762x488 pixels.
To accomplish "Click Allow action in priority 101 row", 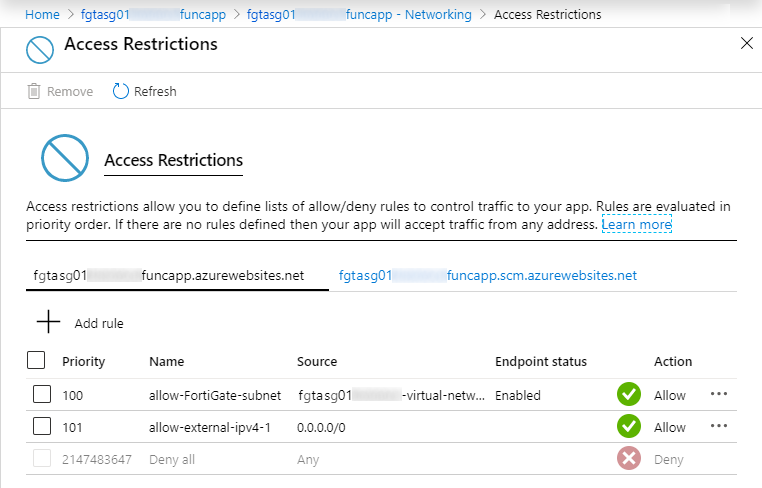I will click(x=670, y=427).
